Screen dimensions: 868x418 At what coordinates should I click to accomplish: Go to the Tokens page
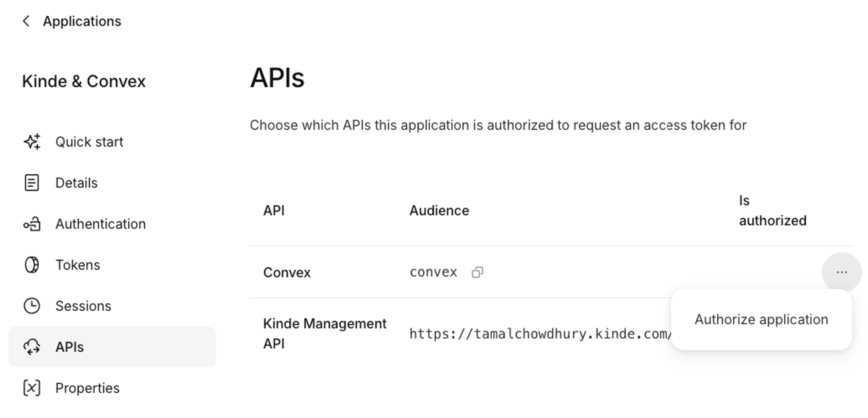78,265
